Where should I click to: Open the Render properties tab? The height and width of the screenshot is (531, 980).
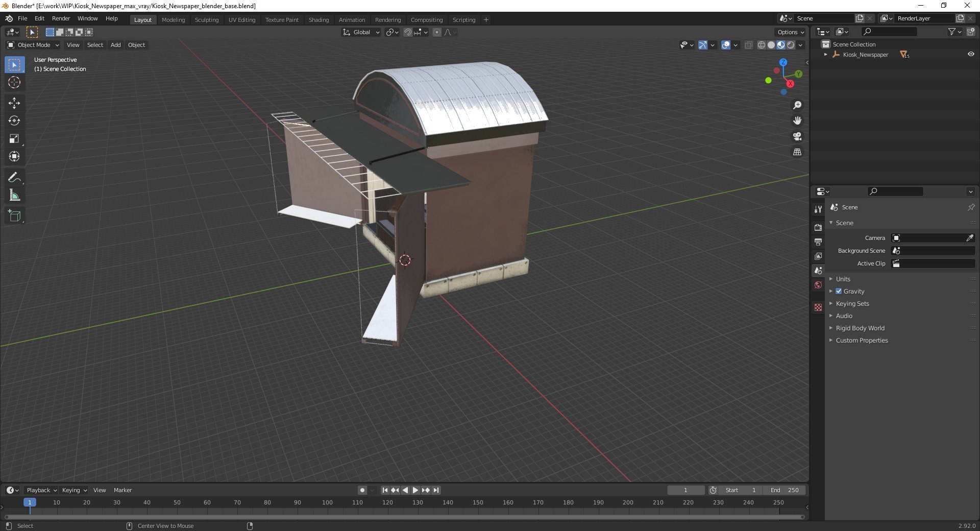coord(818,227)
